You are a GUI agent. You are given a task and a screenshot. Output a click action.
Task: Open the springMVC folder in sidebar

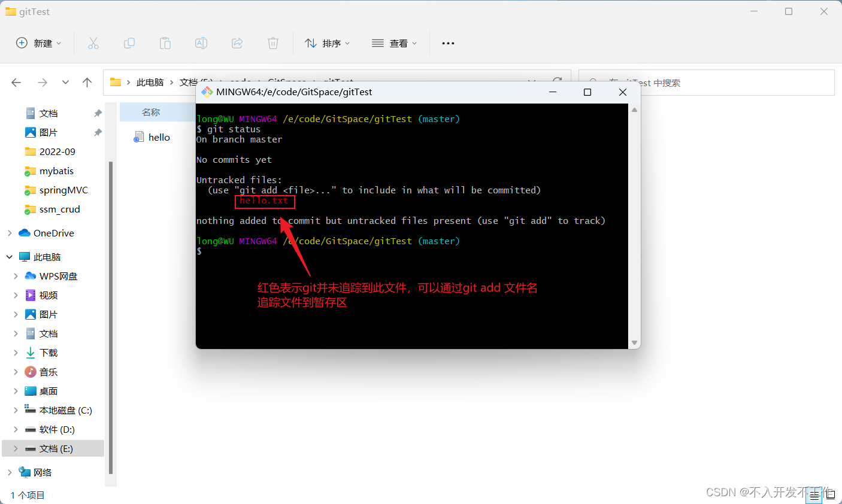pyautogui.click(x=63, y=190)
